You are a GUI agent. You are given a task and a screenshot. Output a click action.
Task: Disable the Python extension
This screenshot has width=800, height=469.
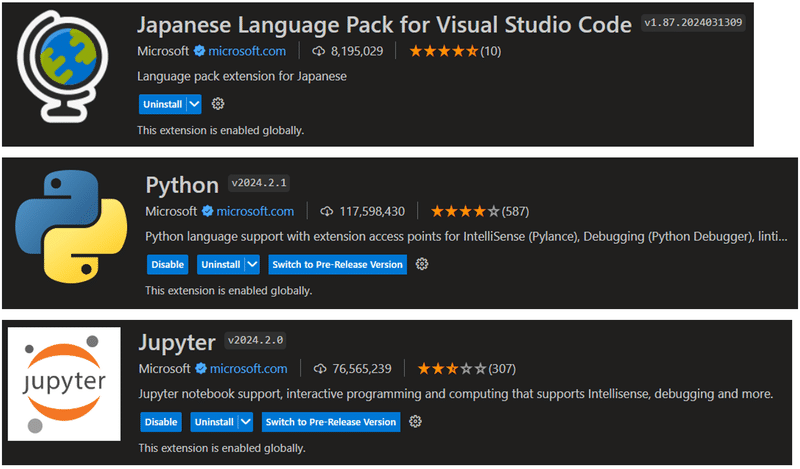(x=167, y=264)
